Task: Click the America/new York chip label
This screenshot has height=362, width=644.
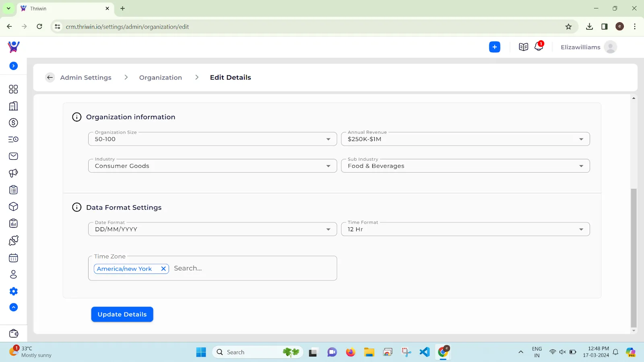Action: 124,269
